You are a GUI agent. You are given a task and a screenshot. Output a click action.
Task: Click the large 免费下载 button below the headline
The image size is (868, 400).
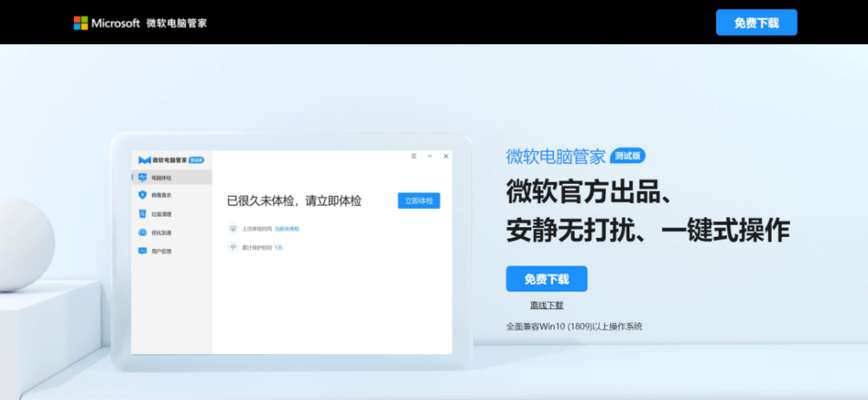pyautogui.click(x=546, y=279)
